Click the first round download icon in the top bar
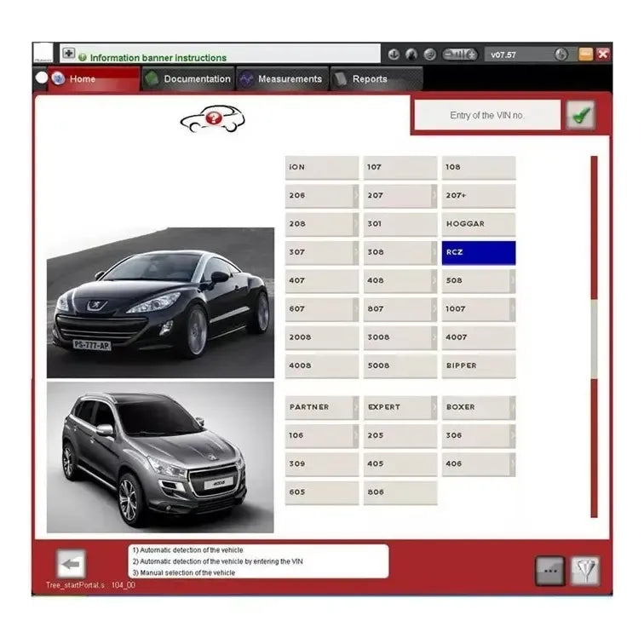Screen dimensions: 644x644 pyautogui.click(x=394, y=55)
